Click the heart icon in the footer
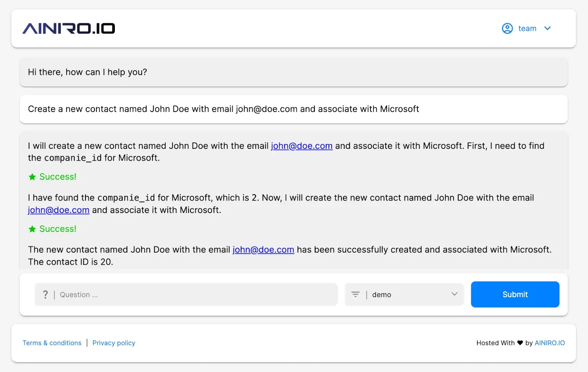Screen dimensions: 588x372 coord(520,343)
